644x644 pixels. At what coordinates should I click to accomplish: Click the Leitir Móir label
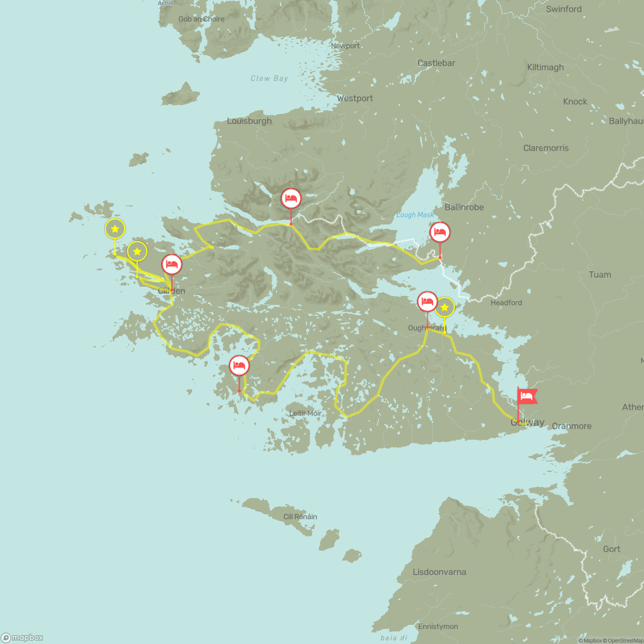coord(305,413)
